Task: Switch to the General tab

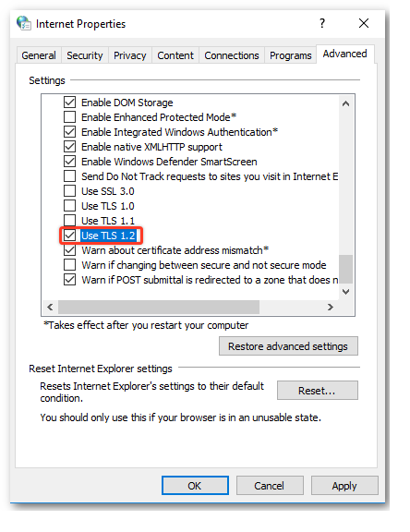Action: click(x=39, y=55)
